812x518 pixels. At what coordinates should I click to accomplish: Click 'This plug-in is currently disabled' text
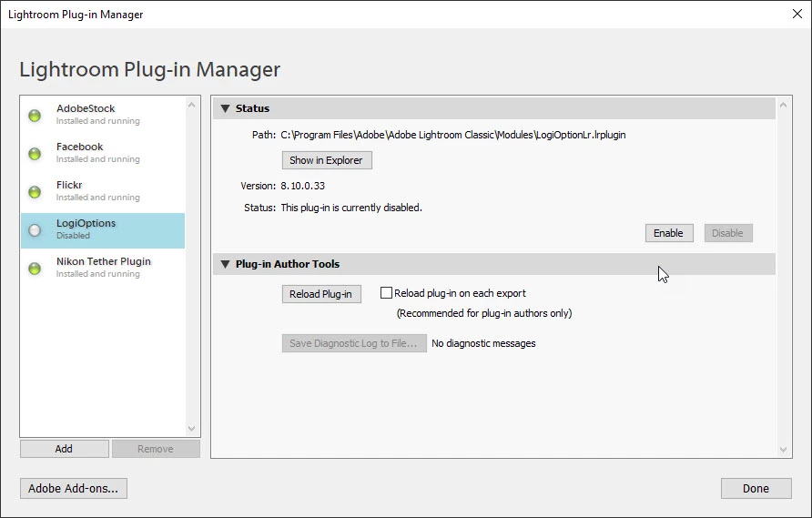click(x=351, y=208)
